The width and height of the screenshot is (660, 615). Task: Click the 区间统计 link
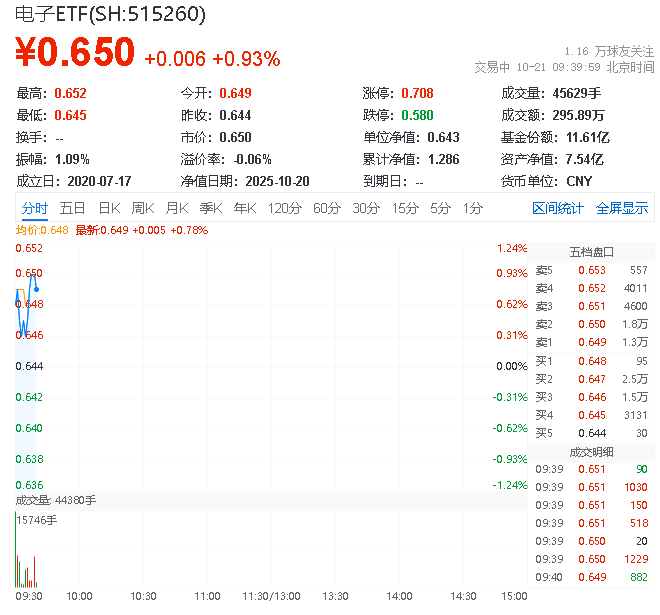pos(557,208)
